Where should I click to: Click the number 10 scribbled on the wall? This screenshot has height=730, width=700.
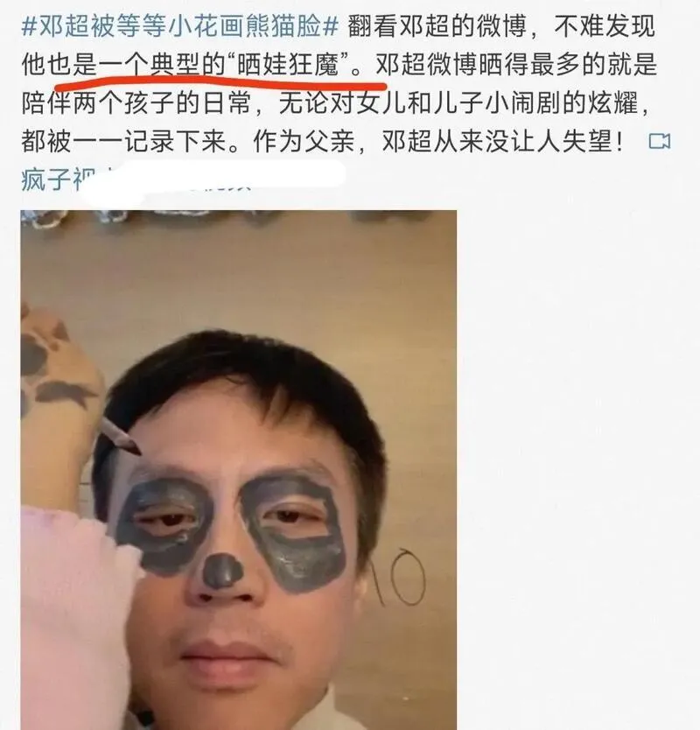click(398, 577)
